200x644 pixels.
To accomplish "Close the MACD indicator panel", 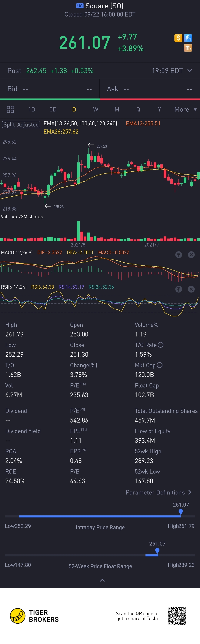I will 191,254.
